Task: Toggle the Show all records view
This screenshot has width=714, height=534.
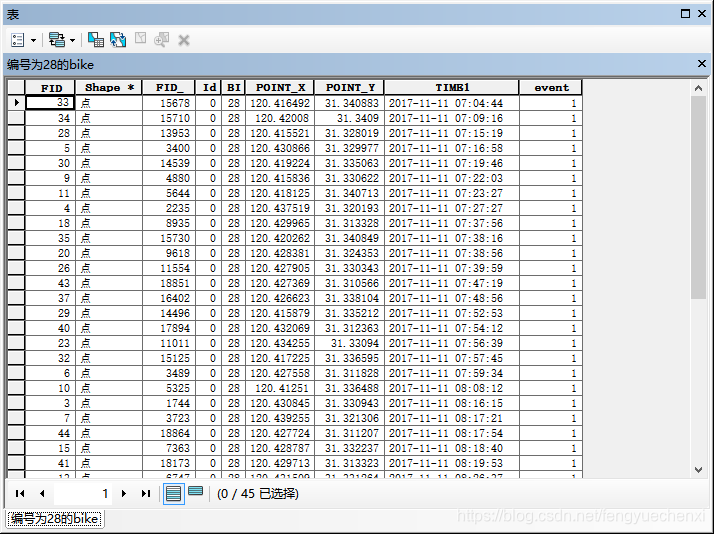Action: (x=173, y=494)
